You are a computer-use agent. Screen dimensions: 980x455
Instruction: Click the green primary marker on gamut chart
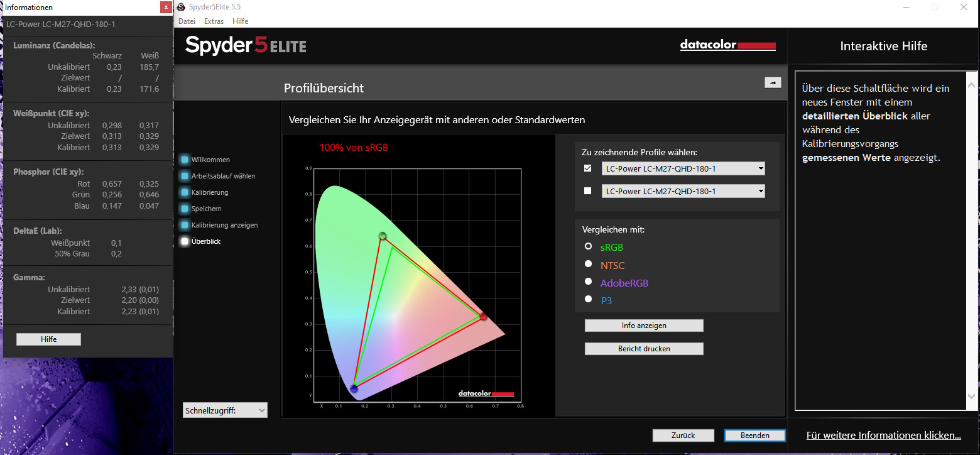click(x=382, y=236)
